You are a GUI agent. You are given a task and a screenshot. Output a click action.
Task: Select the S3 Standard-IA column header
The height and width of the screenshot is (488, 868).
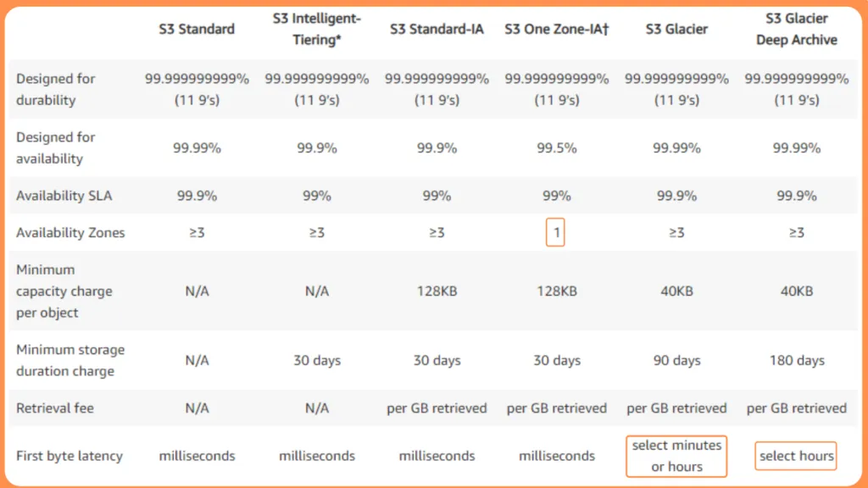coord(437,29)
